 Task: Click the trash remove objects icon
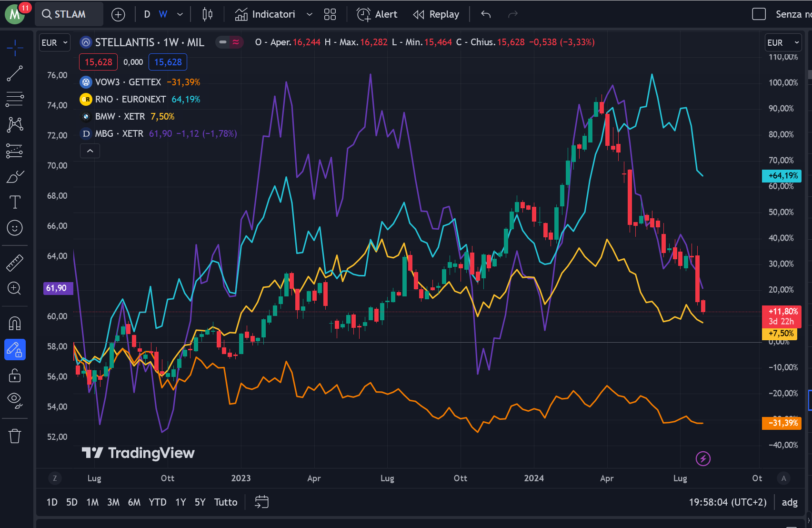click(15, 436)
